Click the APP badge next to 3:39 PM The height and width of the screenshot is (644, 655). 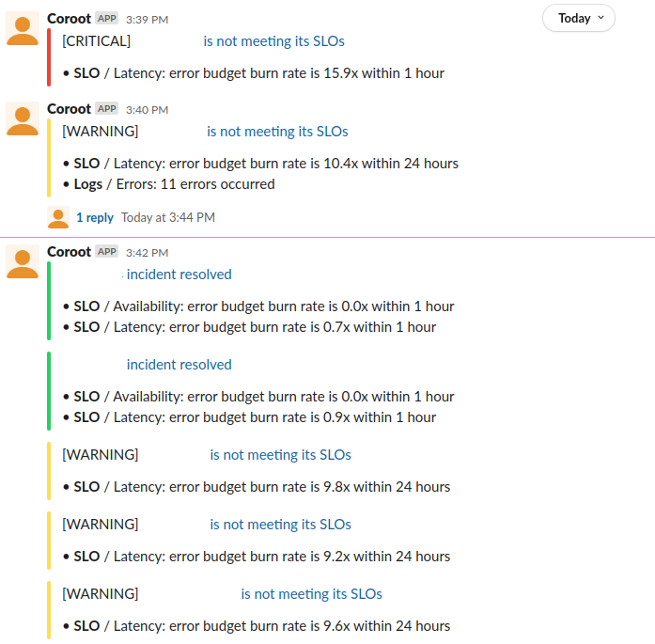coord(106,19)
